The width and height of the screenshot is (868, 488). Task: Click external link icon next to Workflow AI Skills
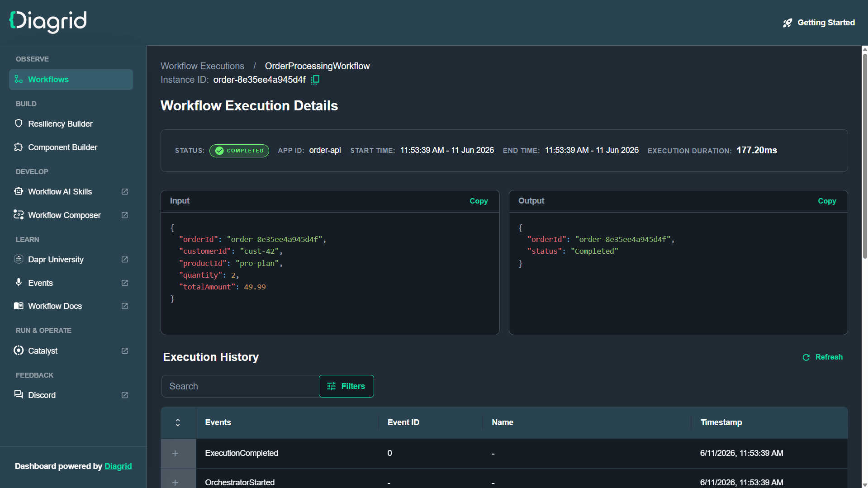coord(125,192)
